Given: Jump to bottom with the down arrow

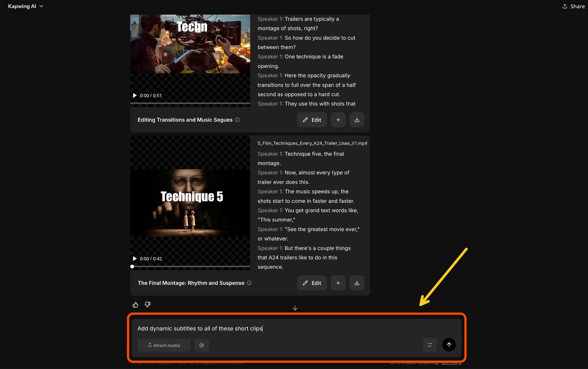Looking at the screenshot, I should 295,308.
